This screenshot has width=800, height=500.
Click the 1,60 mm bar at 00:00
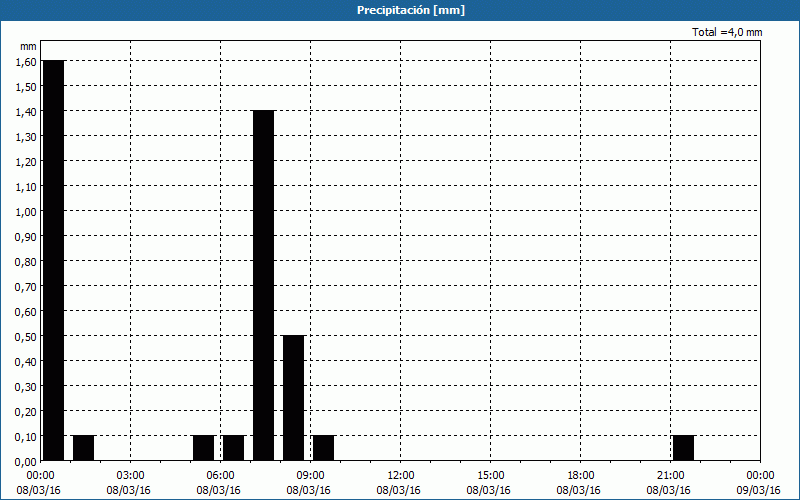coord(54,260)
